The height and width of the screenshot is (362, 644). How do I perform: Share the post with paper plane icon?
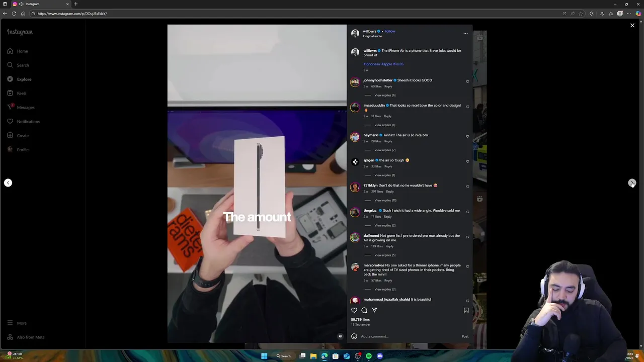[x=374, y=310]
